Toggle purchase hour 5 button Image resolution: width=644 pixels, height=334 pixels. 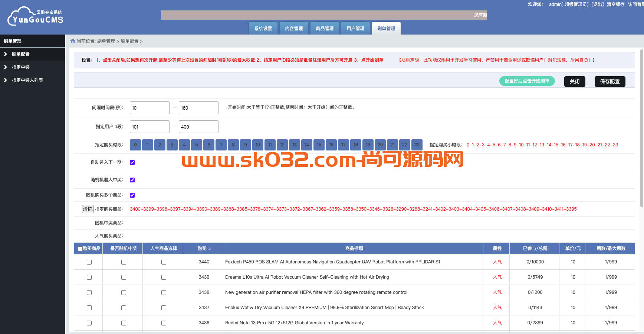tap(197, 145)
